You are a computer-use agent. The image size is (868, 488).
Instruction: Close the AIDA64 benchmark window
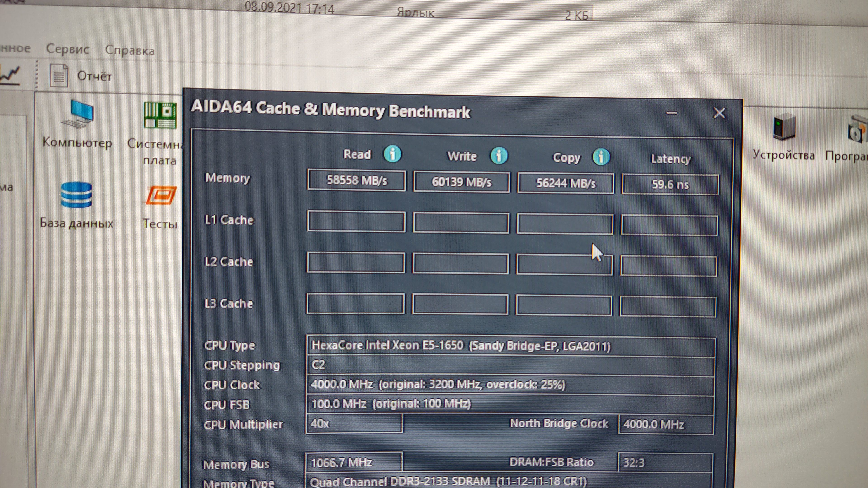pyautogui.click(x=719, y=113)
